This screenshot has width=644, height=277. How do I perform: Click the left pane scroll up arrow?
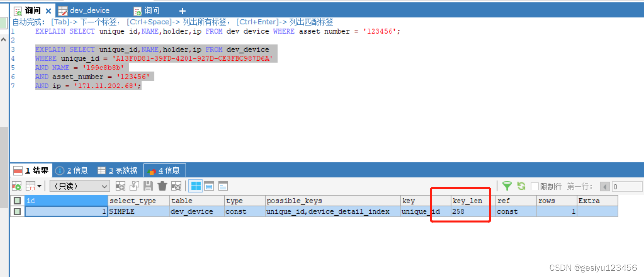pyautogui.click(x=4, y=39)
